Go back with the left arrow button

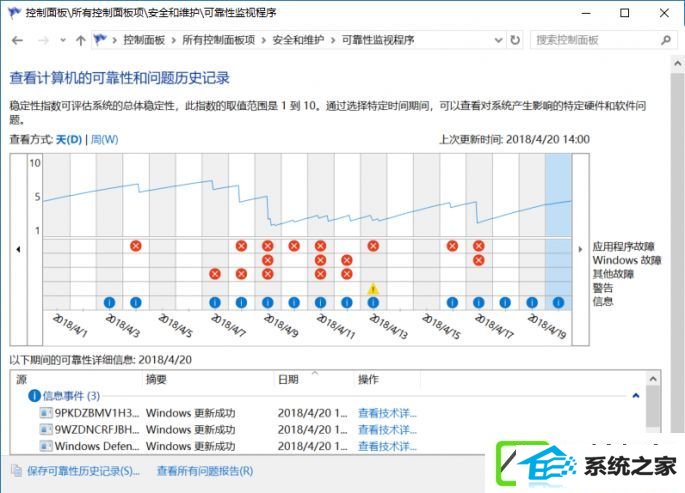pyautogui.click(x=17, y=41)
